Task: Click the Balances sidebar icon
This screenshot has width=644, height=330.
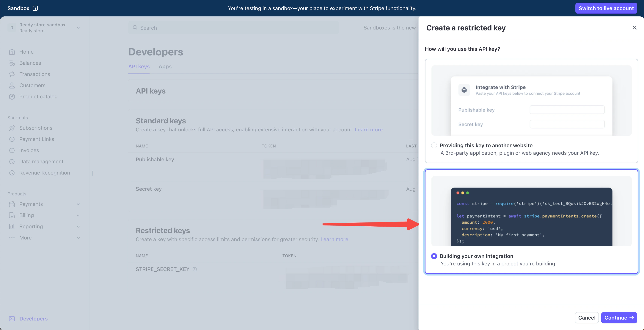Action: 12,63
